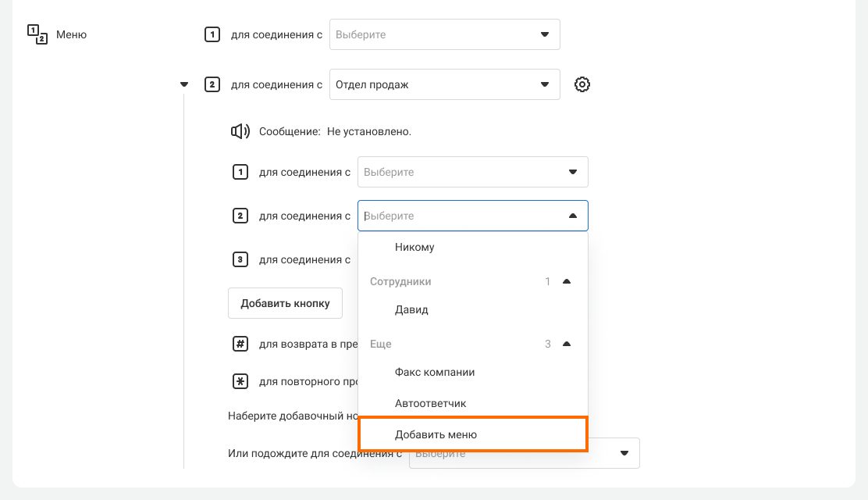Screen dimensions: 868x500
Task: Click the hash key icon for returning
Action: 240,344
